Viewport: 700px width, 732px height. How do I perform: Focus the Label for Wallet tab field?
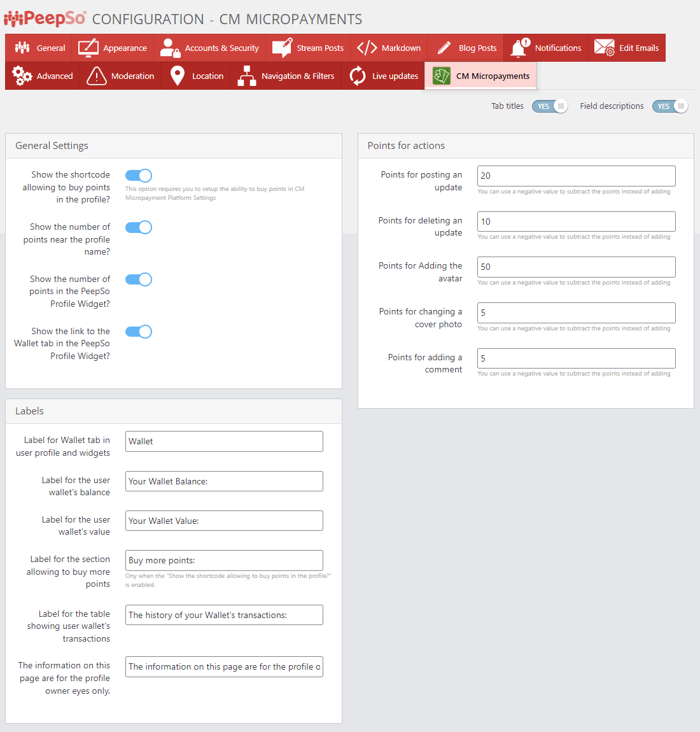tap(224, 442)
